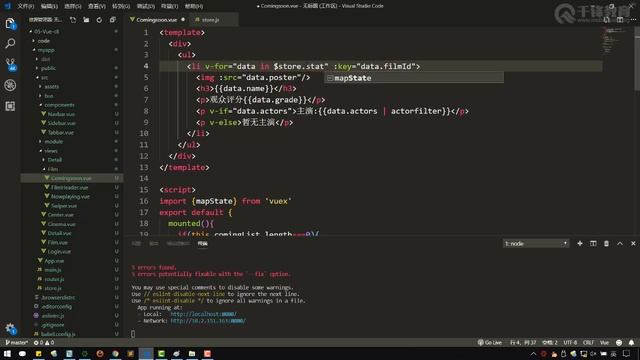This screenshot has height=360, width=640.
Task: Open the 文件(F) menu
Action: point(25,6)
